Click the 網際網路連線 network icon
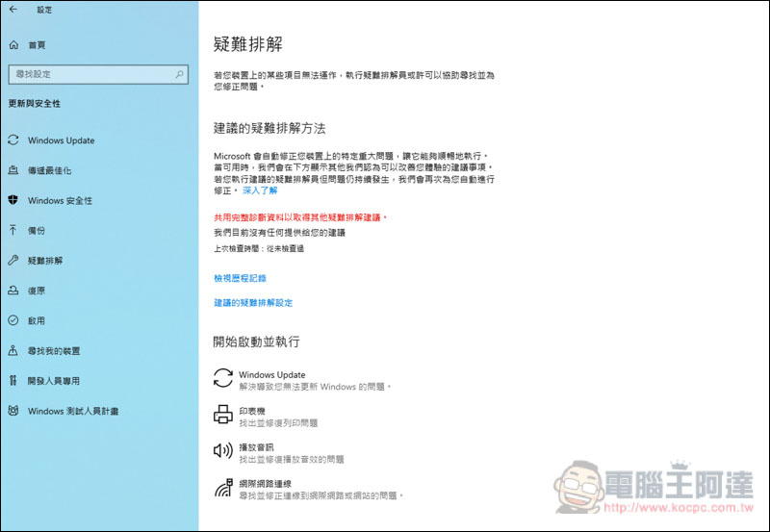The width and height of the screenshot is (770, 532). pos(223,488)
